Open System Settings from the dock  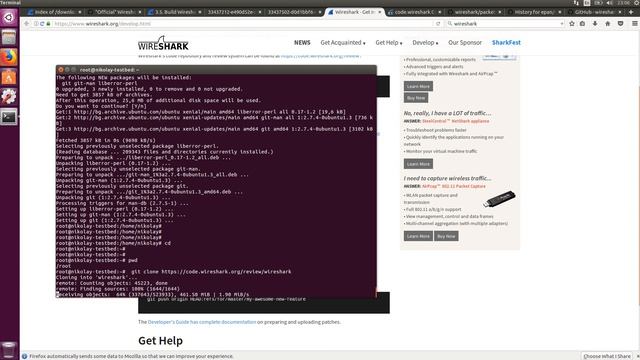point(9,97)
